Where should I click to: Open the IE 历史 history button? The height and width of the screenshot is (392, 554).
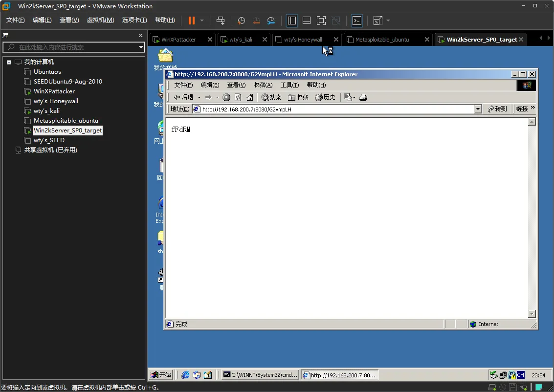click(325, 97)
